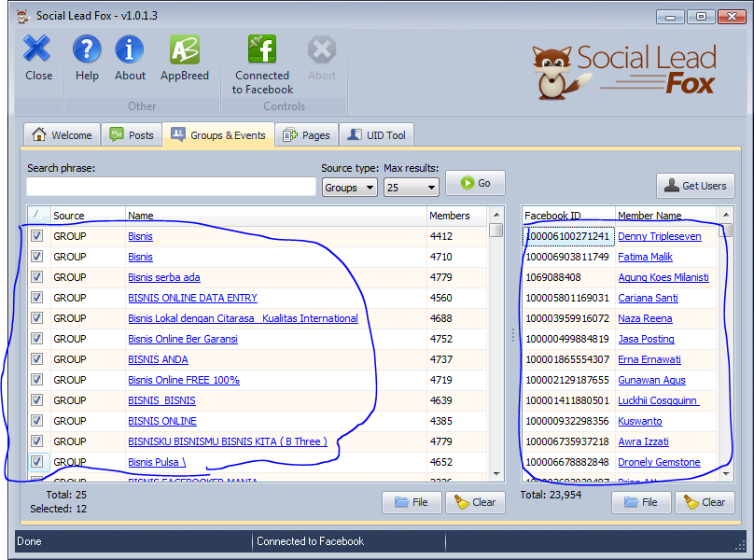Open the Max results dropdown
754x560 pixels.
(412, 188)
